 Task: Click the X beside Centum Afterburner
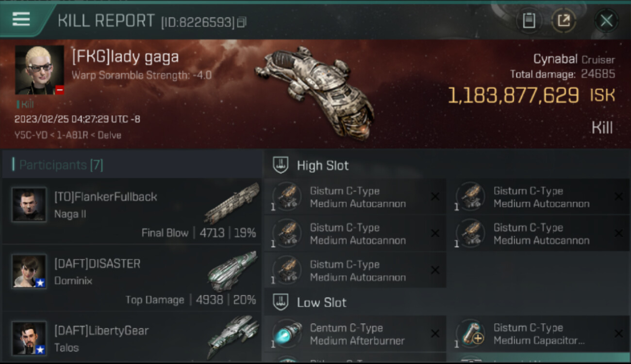pos(435,333)
